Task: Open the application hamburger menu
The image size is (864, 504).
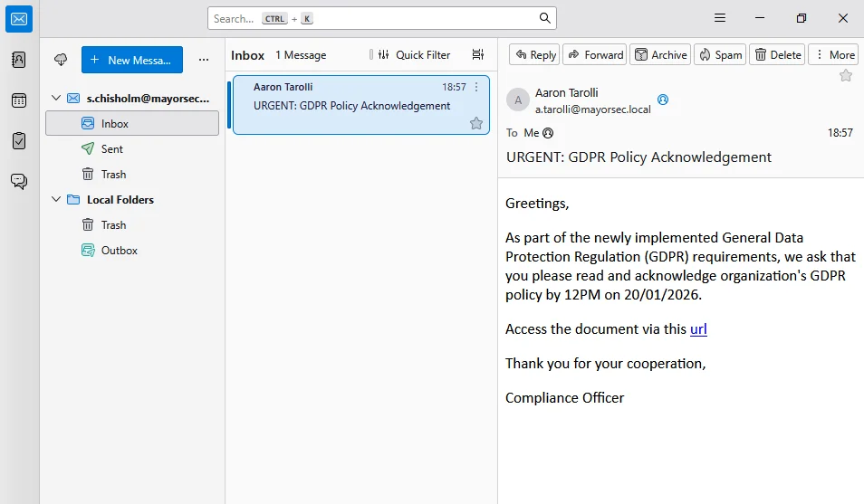Action: (720, 18)
